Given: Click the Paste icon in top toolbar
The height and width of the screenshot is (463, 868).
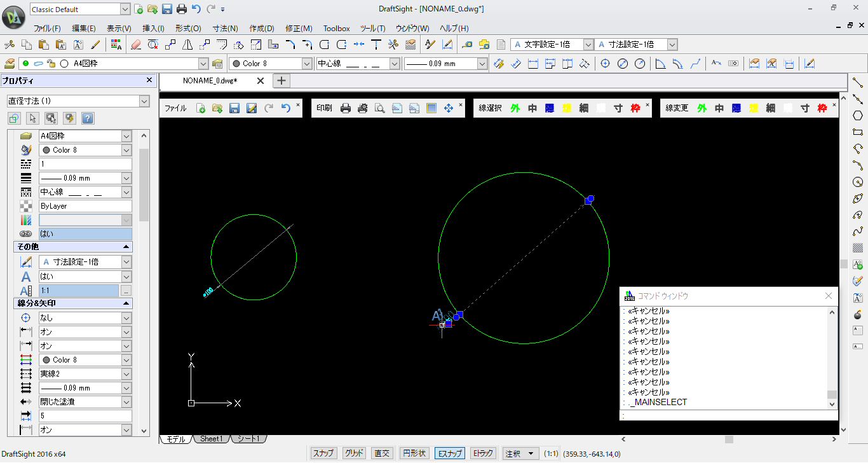Looking at the screenshot, I should pyautogui.click(x=44, y=45).
